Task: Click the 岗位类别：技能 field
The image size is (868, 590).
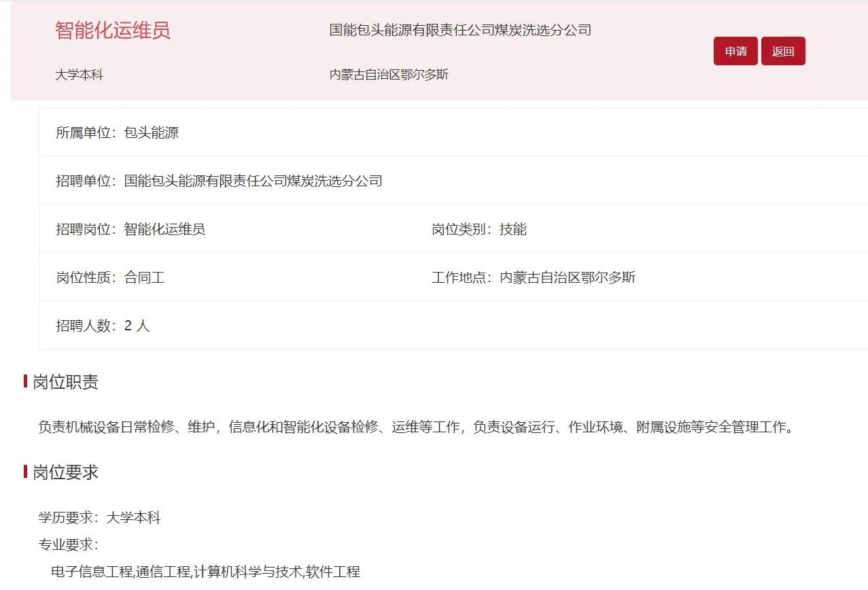Action: click(479, 229)
